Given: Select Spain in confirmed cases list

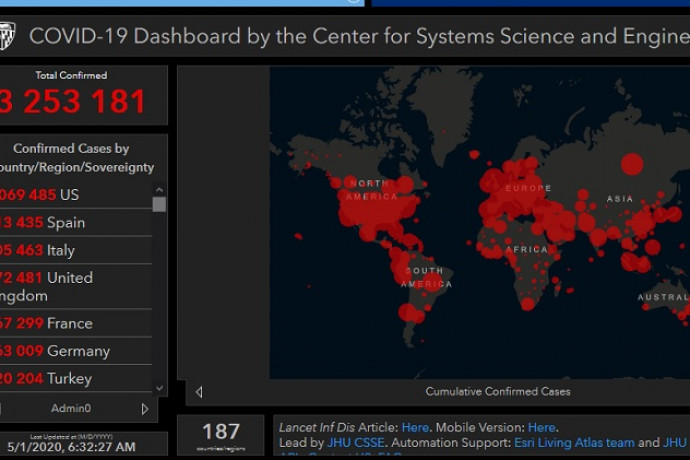Looking at the screenshot, I should point(75,222).
